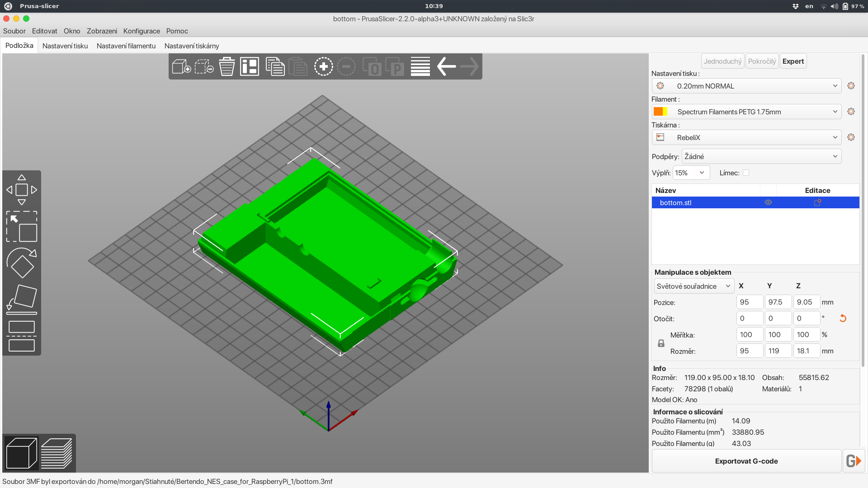868x488 pixels.
Task: Click the Arrange objects icon
Action: [x=249, y=67]
